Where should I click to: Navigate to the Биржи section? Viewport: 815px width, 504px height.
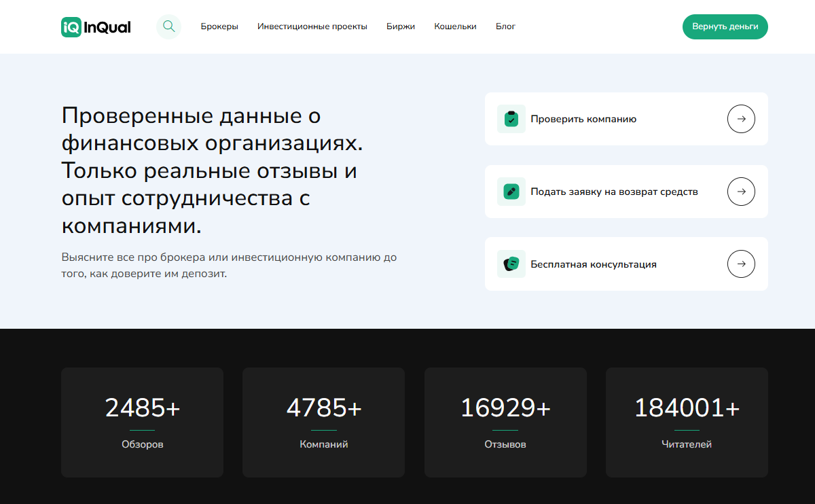tap(400, 26)
